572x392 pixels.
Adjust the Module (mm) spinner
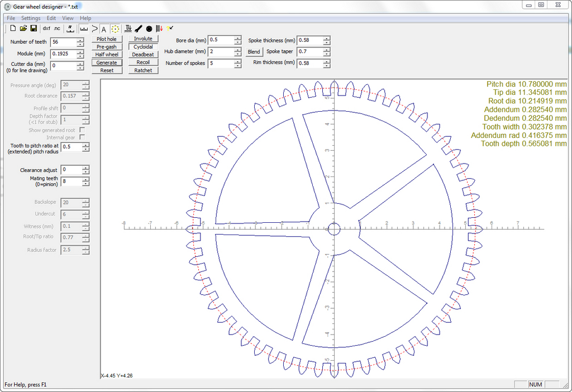coord(80,54)
